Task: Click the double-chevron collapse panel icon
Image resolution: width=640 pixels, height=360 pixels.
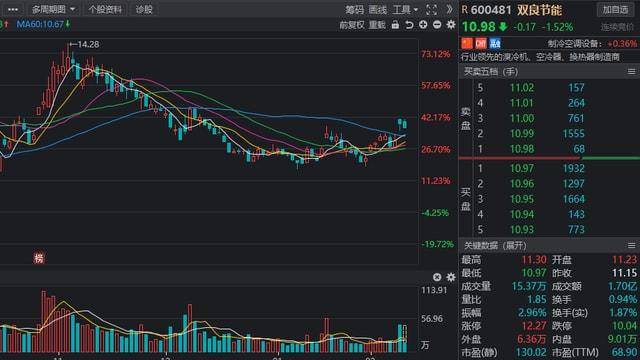Action: [449, 9]
